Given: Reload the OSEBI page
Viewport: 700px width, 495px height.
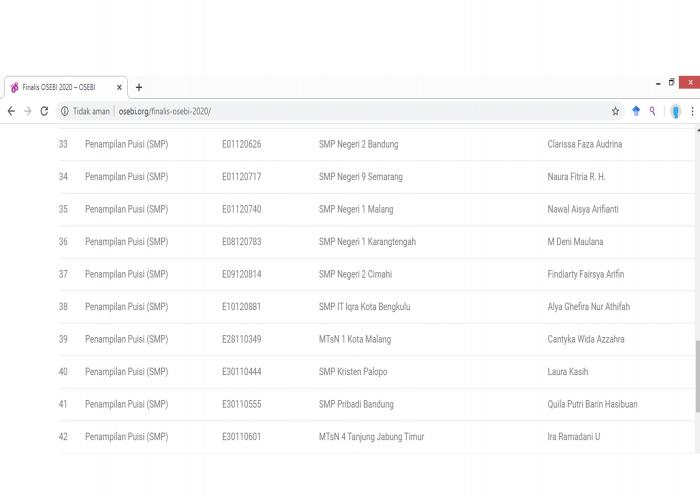Looking at the screenshot, I should 44,111.
